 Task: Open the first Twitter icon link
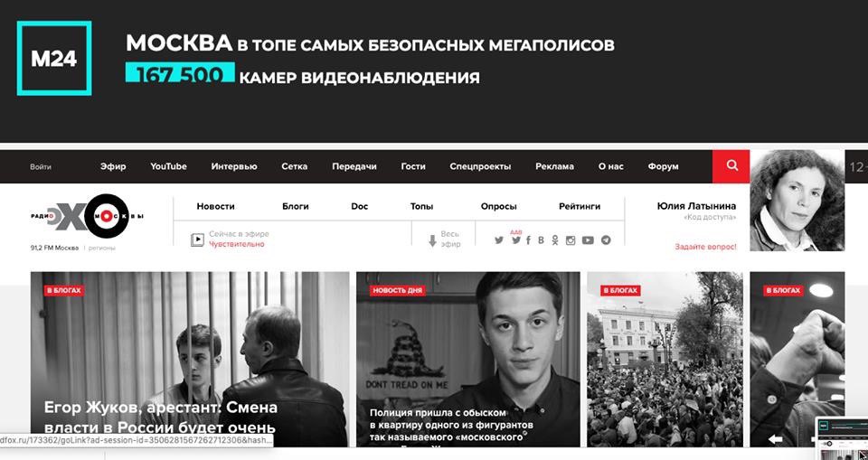[499, 240]
